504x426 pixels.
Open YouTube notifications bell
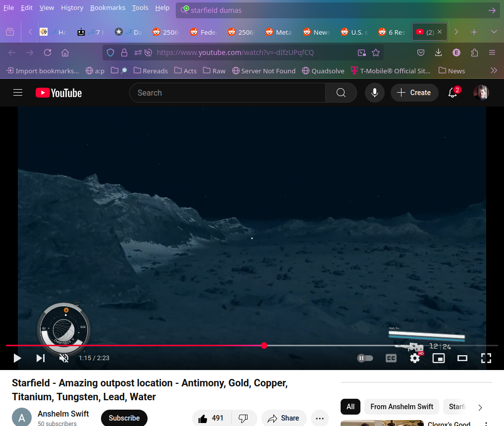[x=453, y=93]
